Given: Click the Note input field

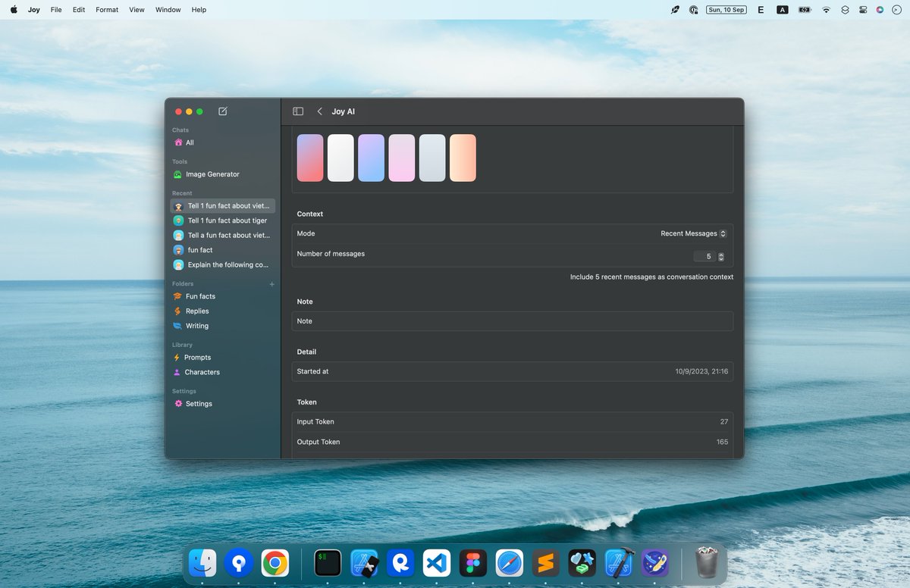Looking at the screenshot, I should click(x=513, y=321).
